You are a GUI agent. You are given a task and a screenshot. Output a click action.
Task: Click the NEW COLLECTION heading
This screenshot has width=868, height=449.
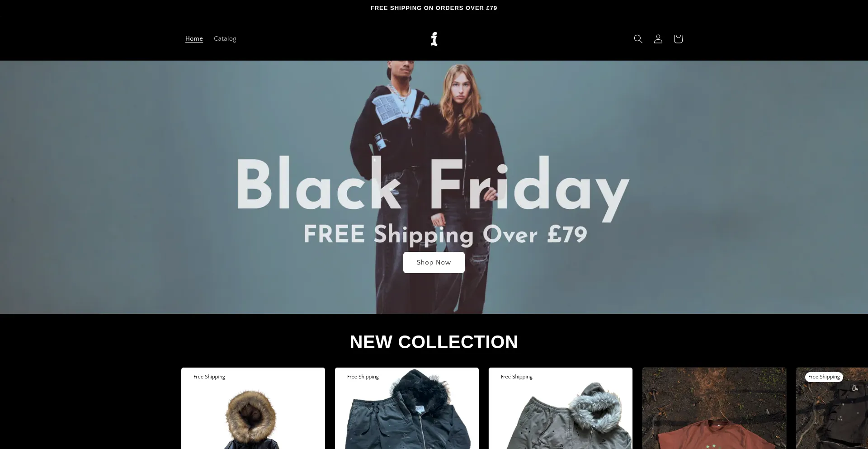[x=434, y=342]
